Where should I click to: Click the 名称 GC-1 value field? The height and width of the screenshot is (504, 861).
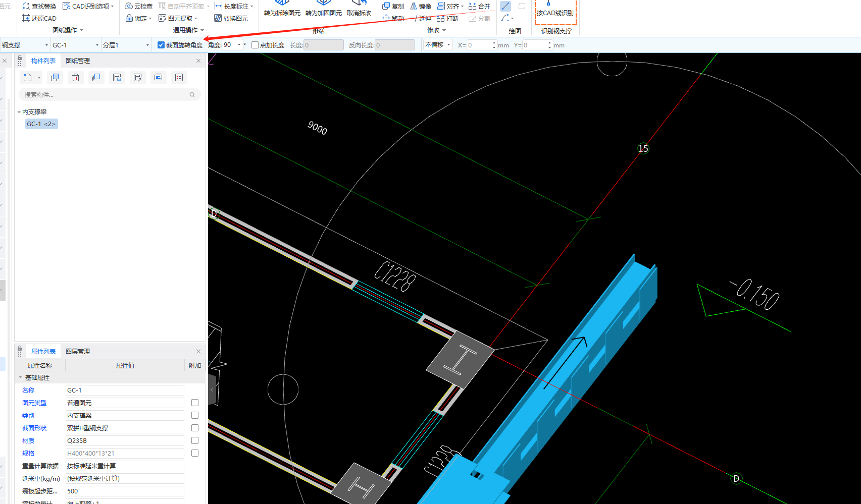coord(125,390)
